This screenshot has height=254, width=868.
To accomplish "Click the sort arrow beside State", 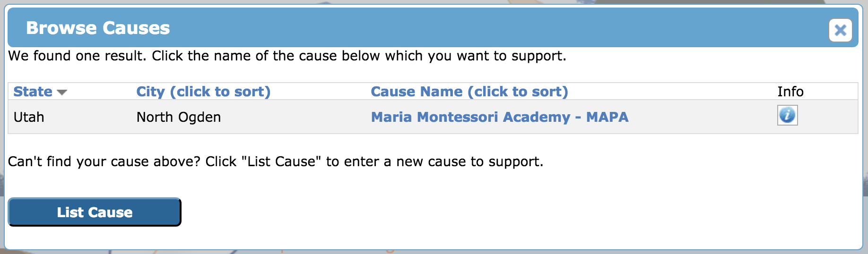I will coord(62,92).
